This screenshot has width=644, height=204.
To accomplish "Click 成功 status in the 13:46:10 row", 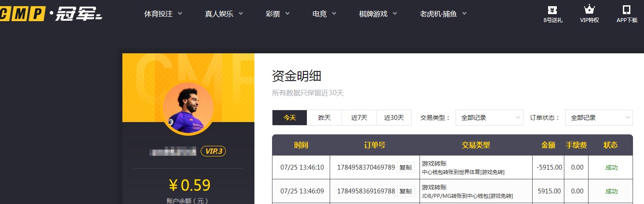I will point(611,167).
